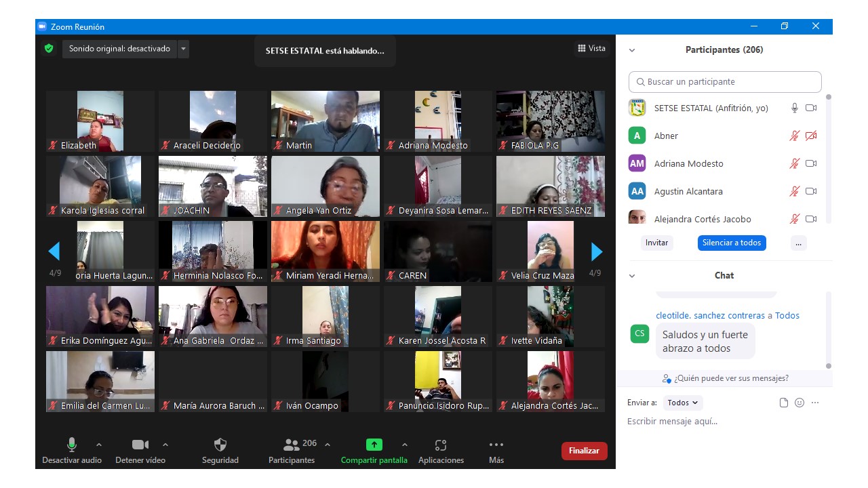Screen dimensions: 868x488
Task: Open the Seguridad shield menu
Action: 220,451
